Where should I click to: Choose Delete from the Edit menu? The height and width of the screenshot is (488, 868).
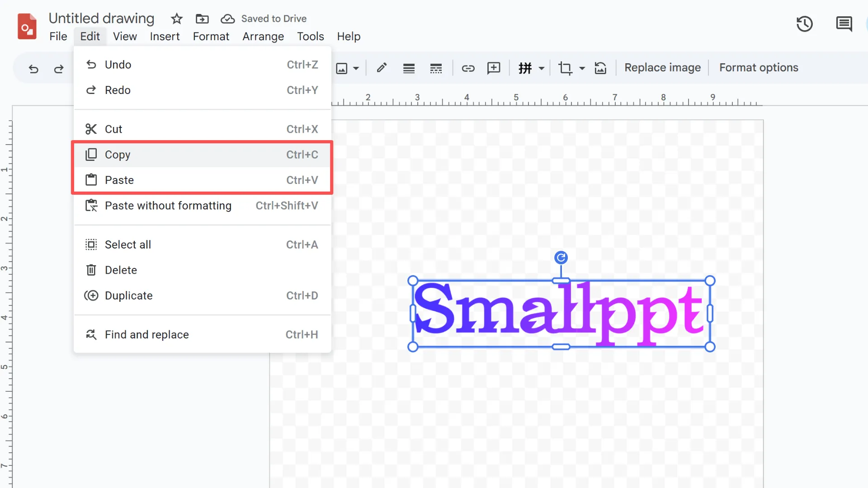click(202, 270)
